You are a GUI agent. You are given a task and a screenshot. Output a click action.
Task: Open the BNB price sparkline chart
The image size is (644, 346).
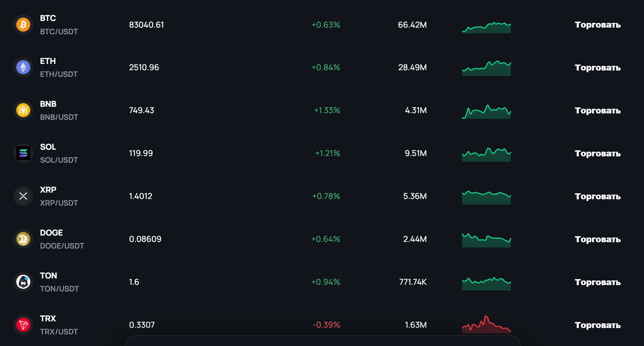pos(486,112)
